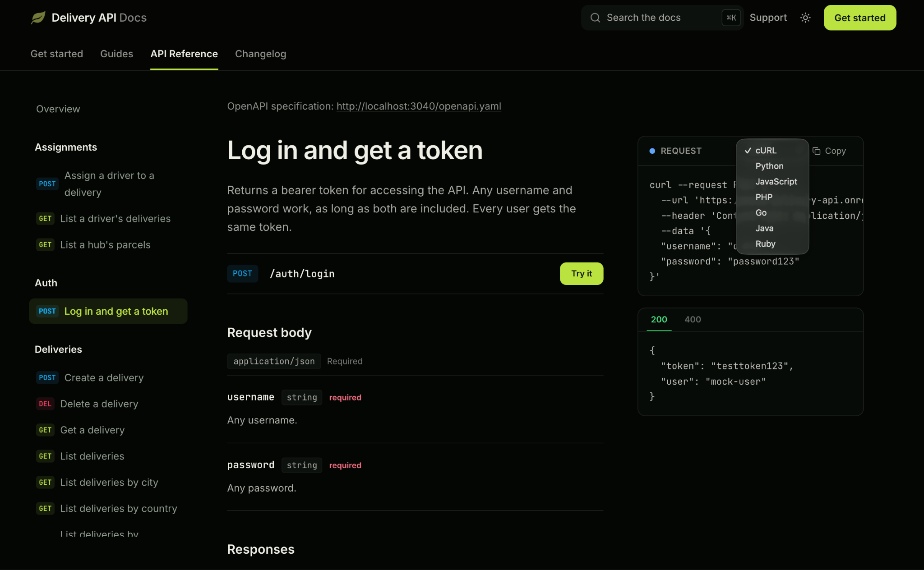
Task: Click the Request body heading
Action: (x=269, y=333)
